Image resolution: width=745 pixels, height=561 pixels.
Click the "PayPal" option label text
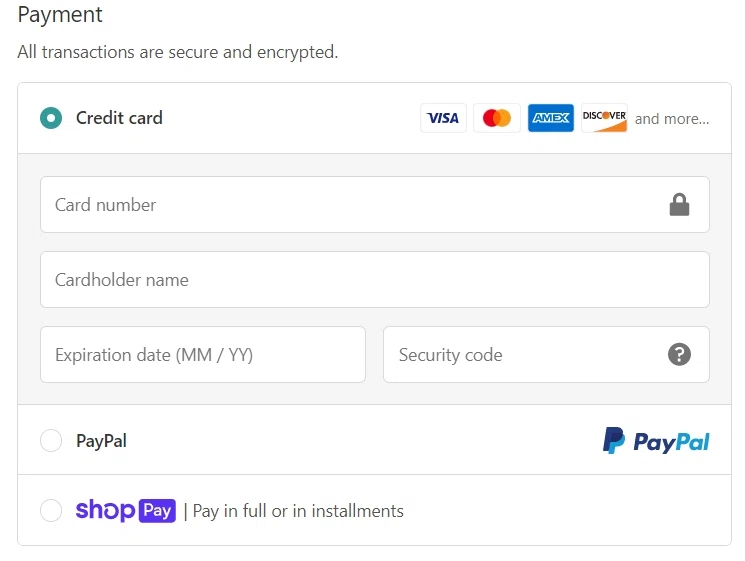point(101,441)
